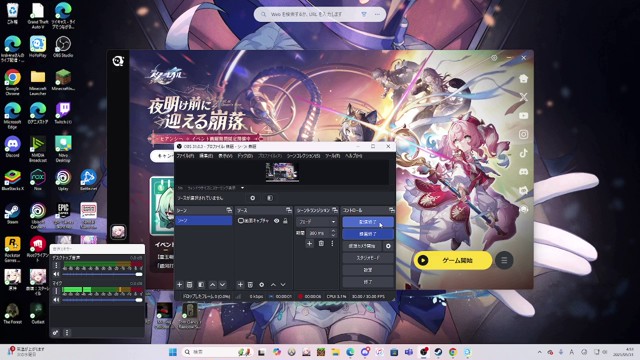640x360 pixels.
Task: Select the Star Rail game icon in HoYoPlay sidebar
Action: click(x=118, y=232)
